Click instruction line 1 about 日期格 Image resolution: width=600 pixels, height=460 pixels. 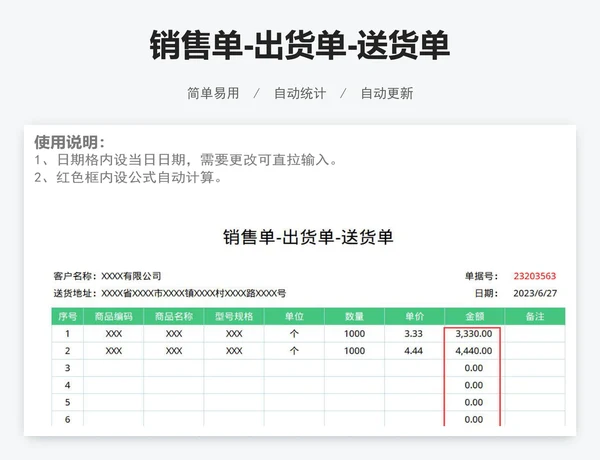click(186, 160)
